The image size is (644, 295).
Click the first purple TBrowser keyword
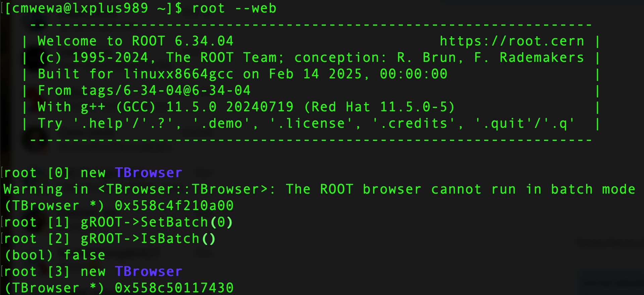click(149, 173)
